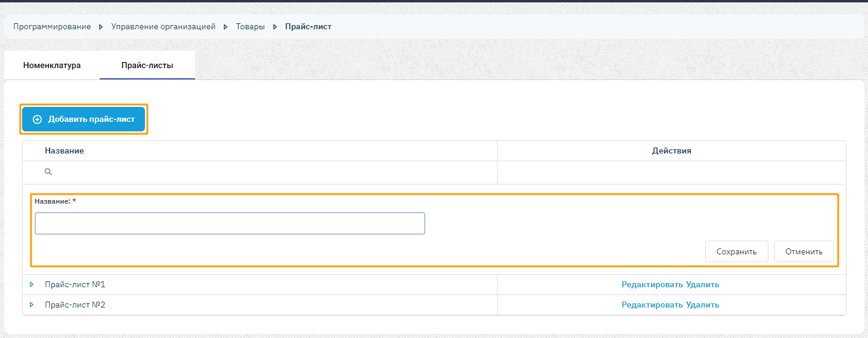This screenshot has height=338, width=868.
Task: Open the Управление организацией breadcrumb
Action: (163, 27)
